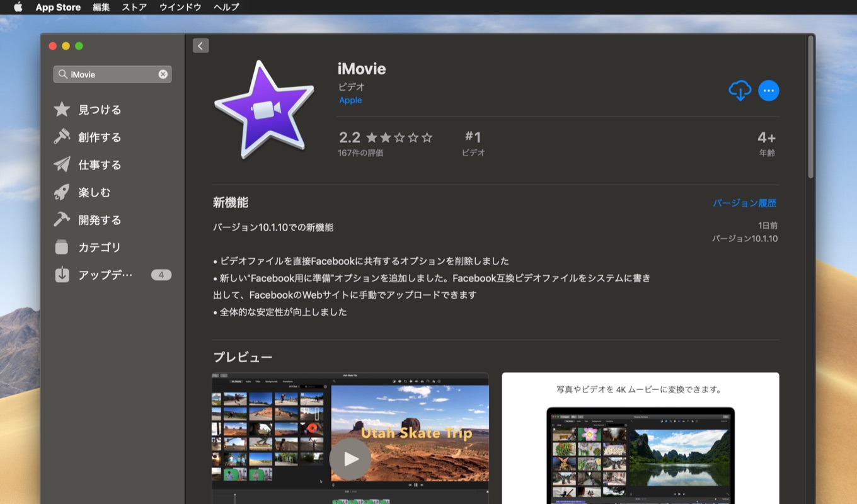The image size is (857, 504).
Task: Select 開発する in sidebar
Action: [x=100, y=220]
